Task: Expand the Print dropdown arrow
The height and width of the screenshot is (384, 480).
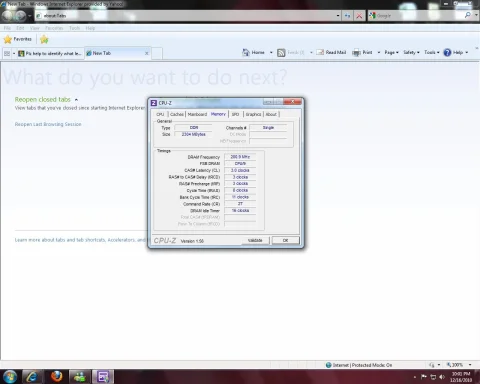Action: pos(379,52)
